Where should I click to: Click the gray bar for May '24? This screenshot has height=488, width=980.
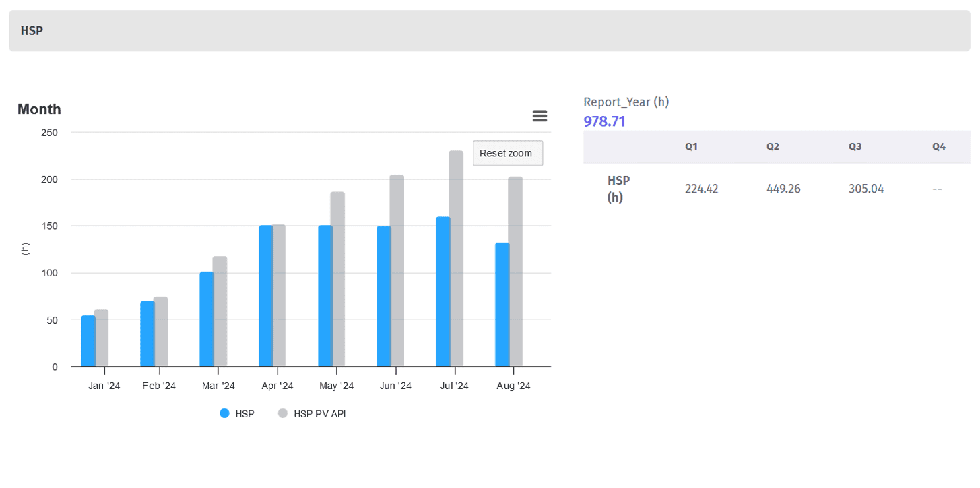pyautogui.click(x=337, y=279)
